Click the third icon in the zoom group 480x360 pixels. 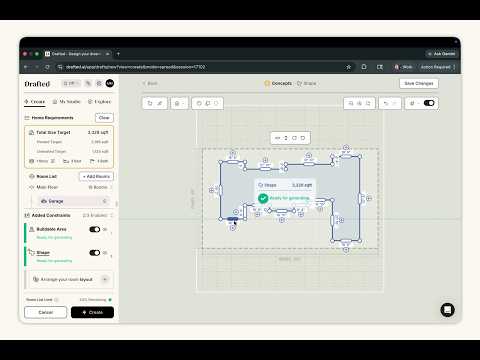click(368, 103)
